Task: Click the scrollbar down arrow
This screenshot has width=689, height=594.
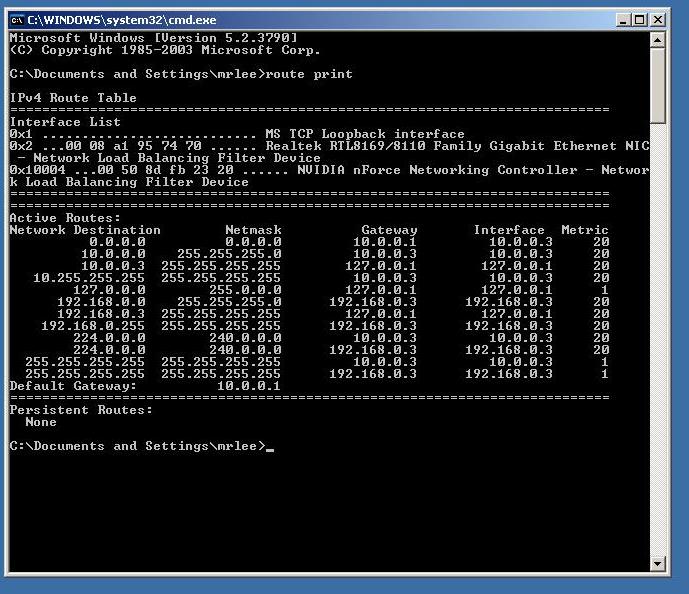Action: coord(657,563)
